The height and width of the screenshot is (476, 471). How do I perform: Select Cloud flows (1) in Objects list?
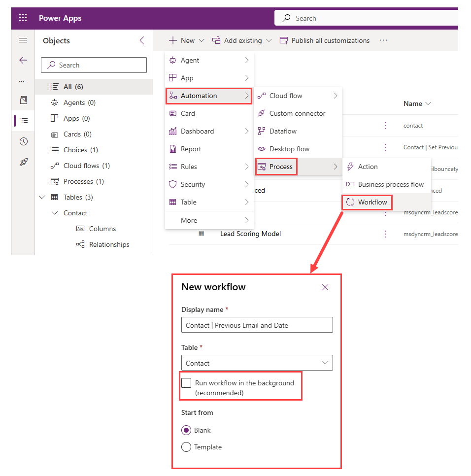click(94, 166)
